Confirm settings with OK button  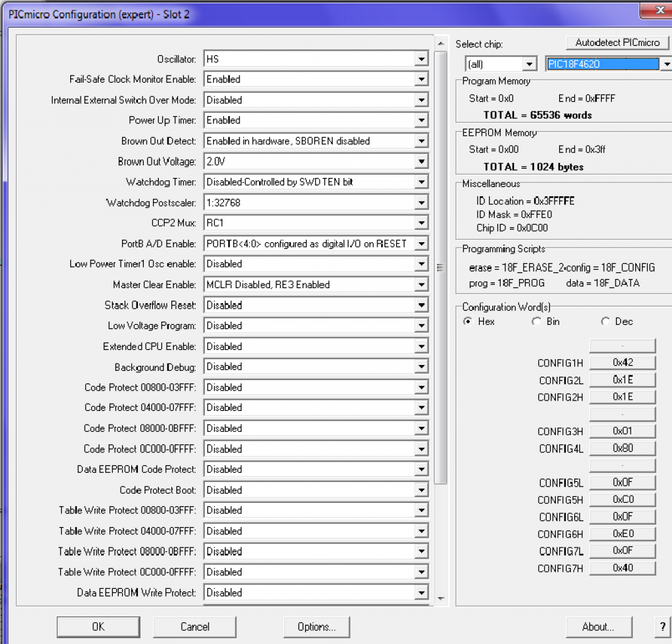tap(98, 626)
